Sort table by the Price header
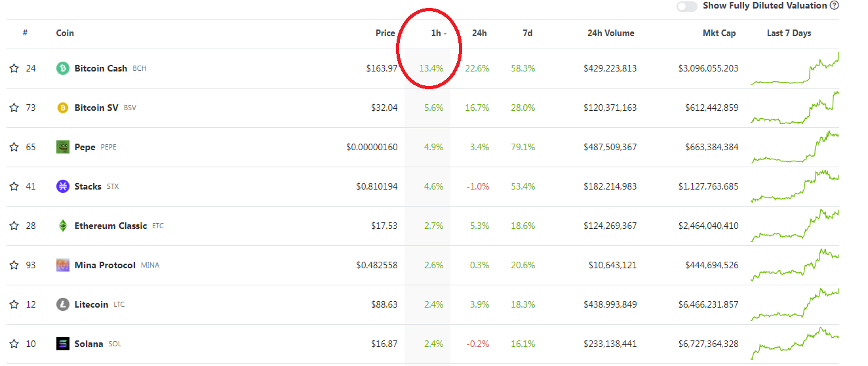868x366 pixels. pyautogui.click(x=385, y=33)
